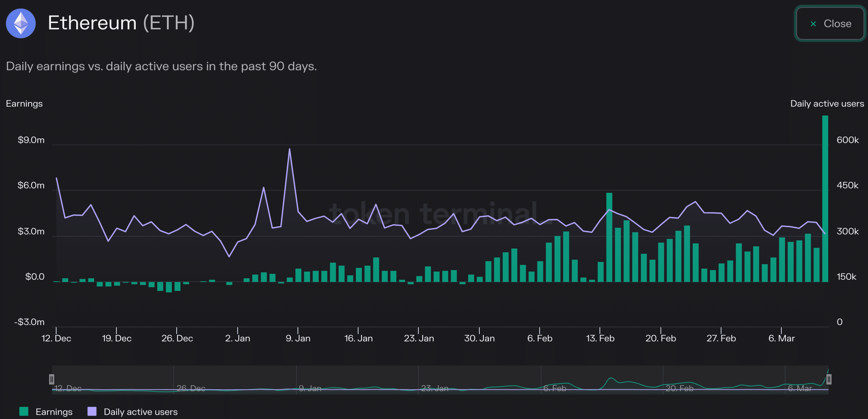868x419 pixels.
Task: Click the Ethereum logo icon
Action: [21, 23]
